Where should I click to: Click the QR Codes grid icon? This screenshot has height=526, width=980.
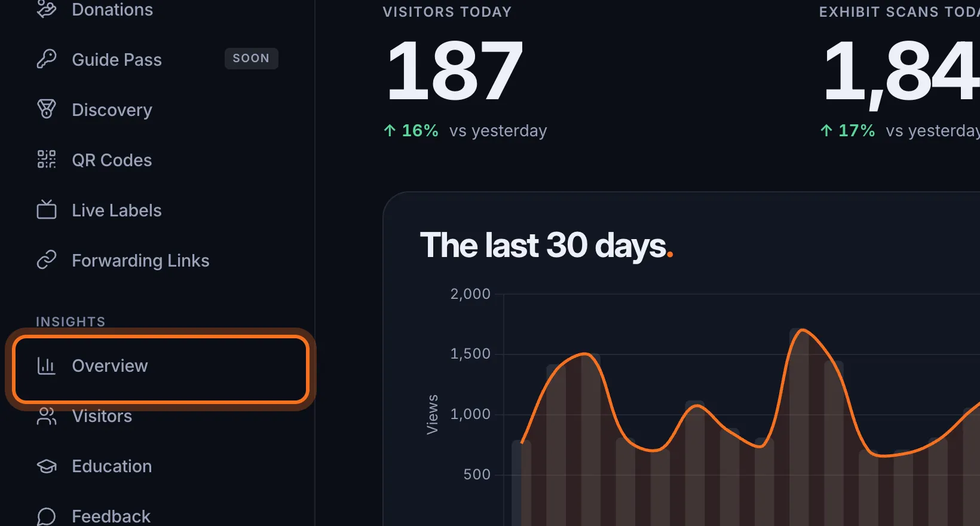[47, 160]
